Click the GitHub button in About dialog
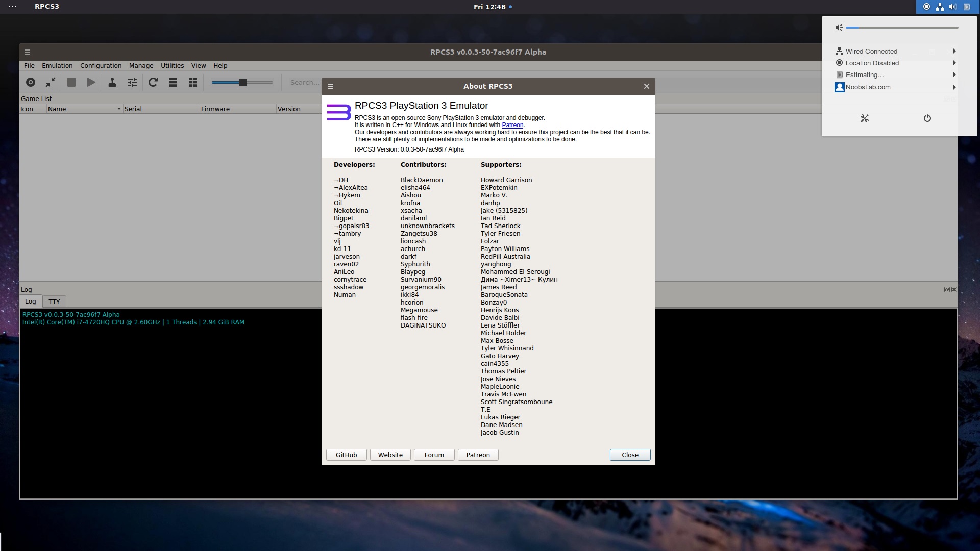 [x=346, y=454]
